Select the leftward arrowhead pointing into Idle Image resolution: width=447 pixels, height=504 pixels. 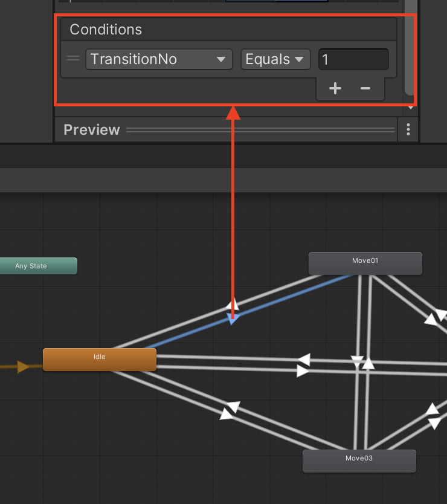pyautogui.click(x=304, y=360)
